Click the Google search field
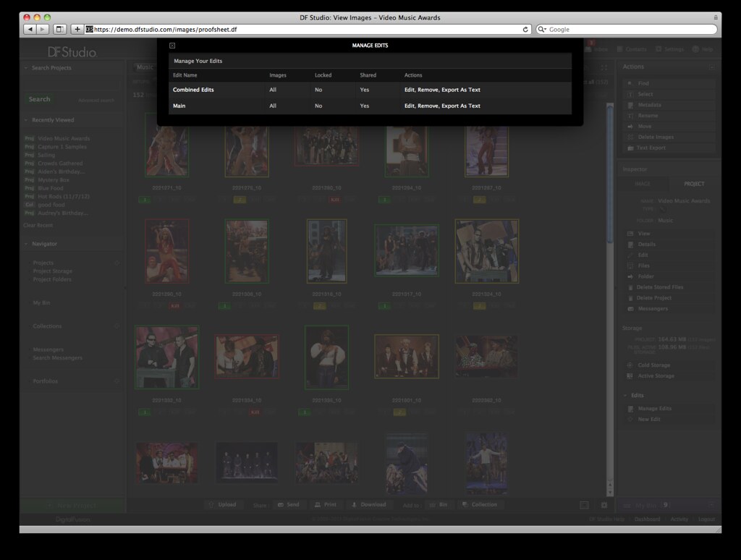 tap(626, 29)
